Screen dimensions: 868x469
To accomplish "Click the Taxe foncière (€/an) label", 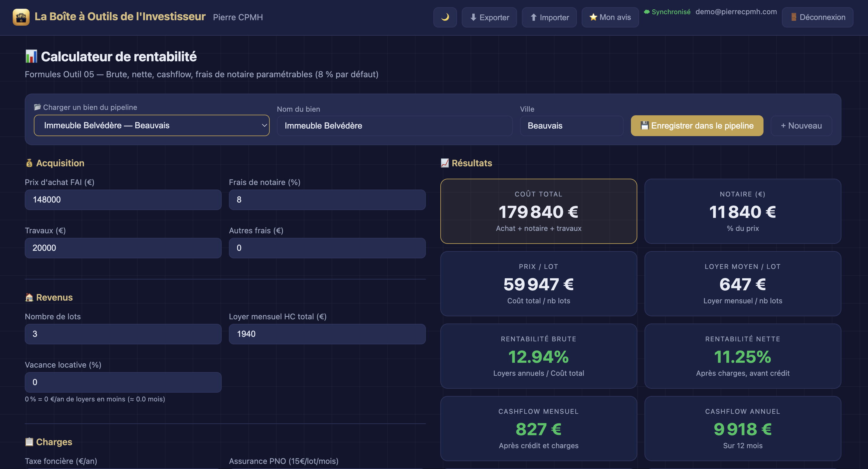I will click(61, 461).
